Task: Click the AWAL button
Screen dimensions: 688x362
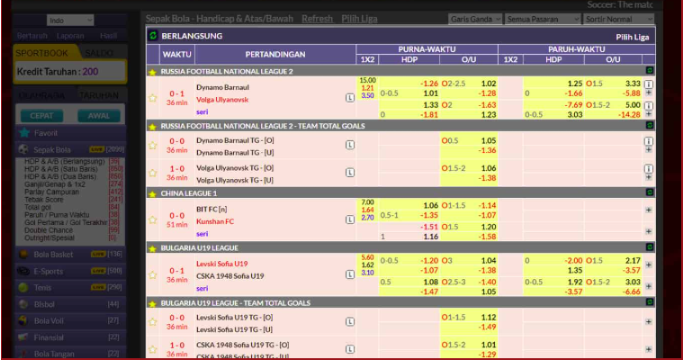Action: (x=99, y=116)
